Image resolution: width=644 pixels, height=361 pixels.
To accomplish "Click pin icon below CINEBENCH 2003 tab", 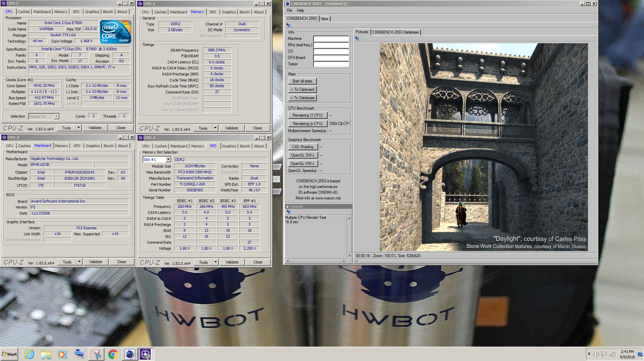I will pos(288,25).
